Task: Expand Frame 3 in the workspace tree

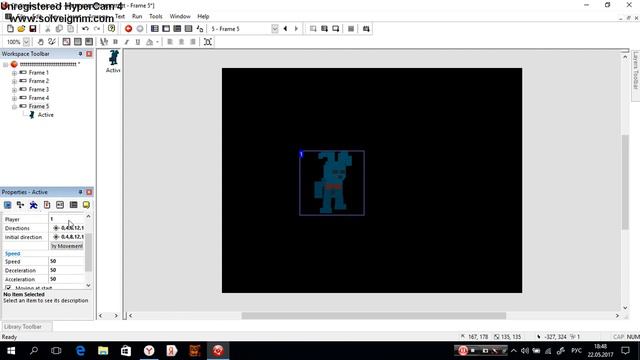Action: [14, 90]
